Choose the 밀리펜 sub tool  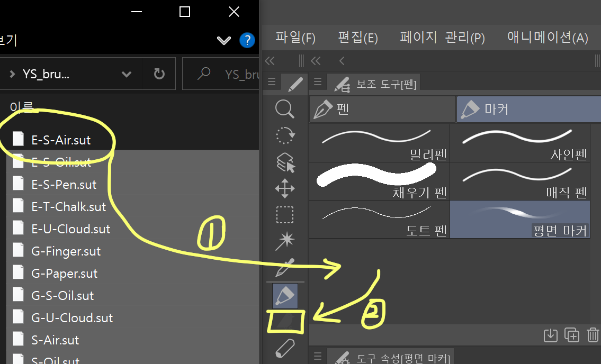click(379, 143)
